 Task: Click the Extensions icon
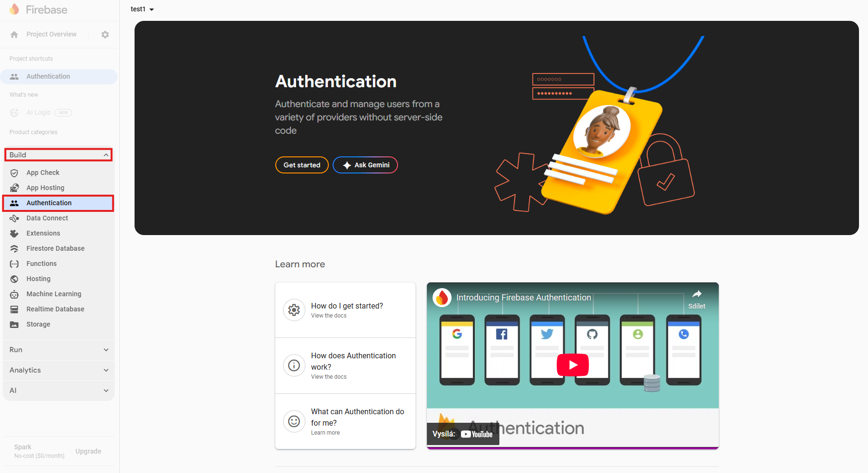pos(14,234)
